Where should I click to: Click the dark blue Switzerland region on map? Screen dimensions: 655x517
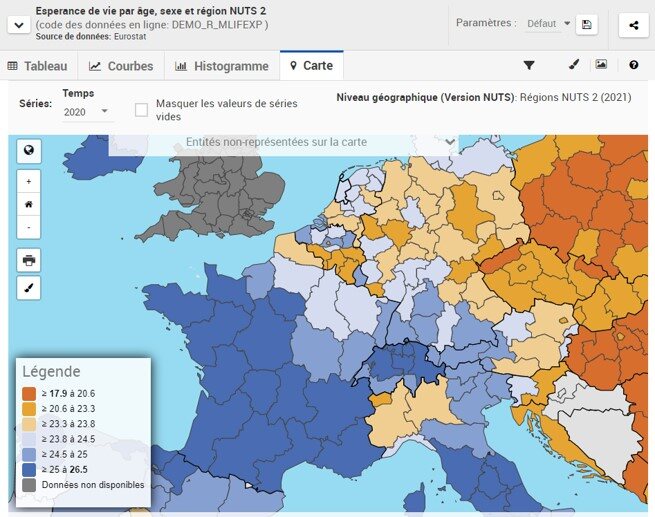point(403,362)
